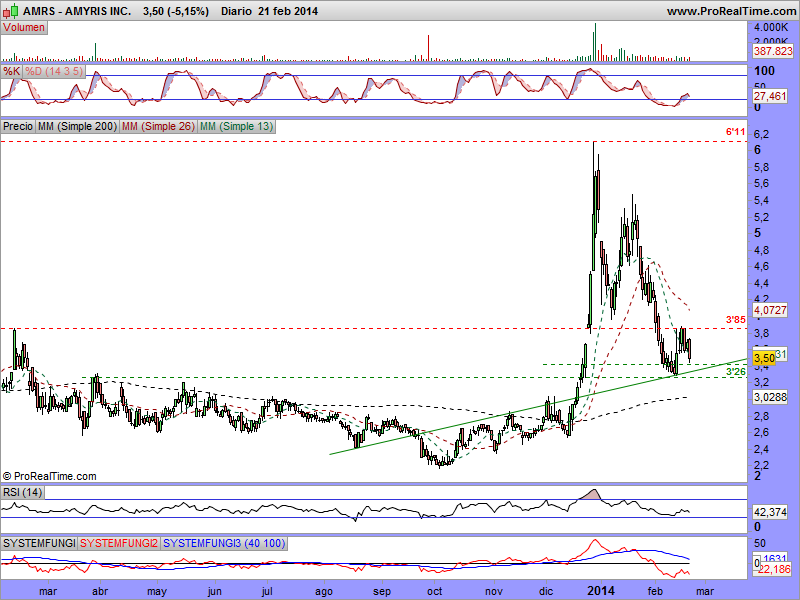Viewport: 800px width, 600px height.
Task: Click the 387.823 volume value
Action: [773, 51]
